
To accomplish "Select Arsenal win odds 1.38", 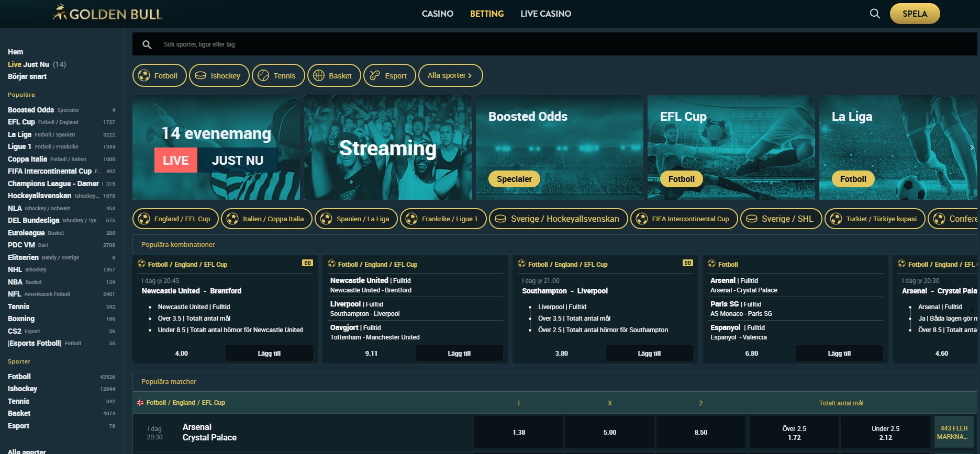I will click(519, 432).
